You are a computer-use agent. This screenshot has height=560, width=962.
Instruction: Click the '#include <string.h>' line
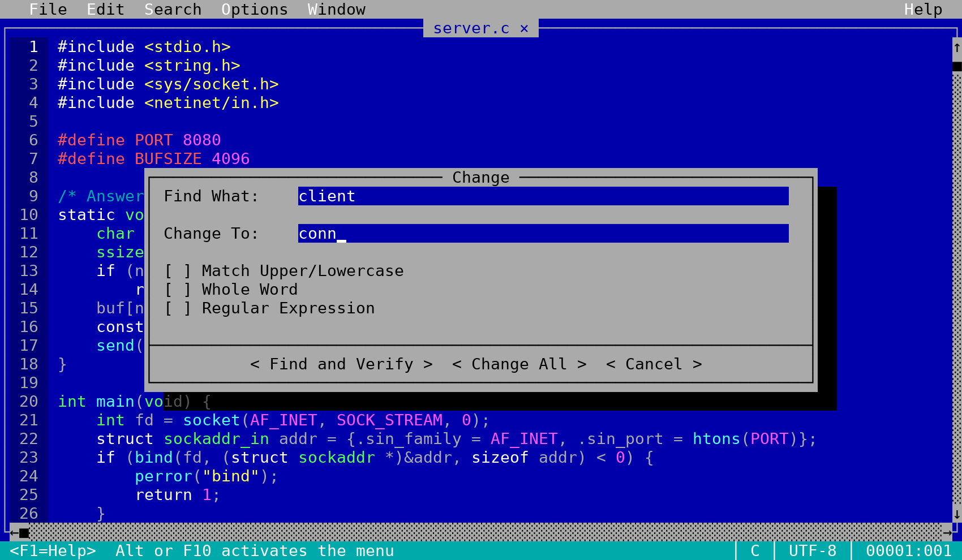coord(149,66)
